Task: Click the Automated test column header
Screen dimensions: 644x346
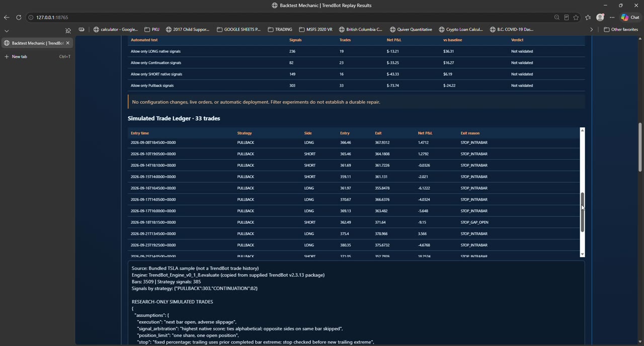Action: [144, 40]
